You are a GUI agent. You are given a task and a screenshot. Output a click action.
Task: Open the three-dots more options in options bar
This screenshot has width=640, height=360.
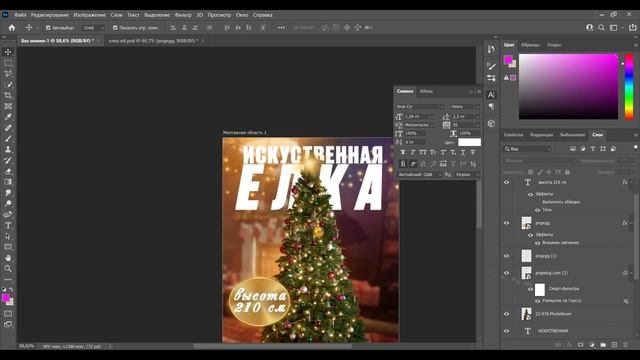coord(281,28)
